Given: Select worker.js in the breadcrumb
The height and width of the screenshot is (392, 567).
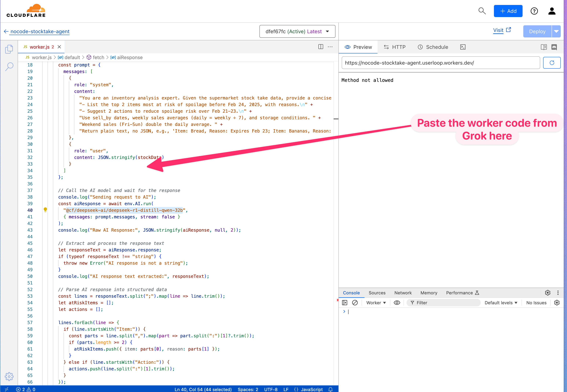Looking at the screenshot, I should click(39, 57).
